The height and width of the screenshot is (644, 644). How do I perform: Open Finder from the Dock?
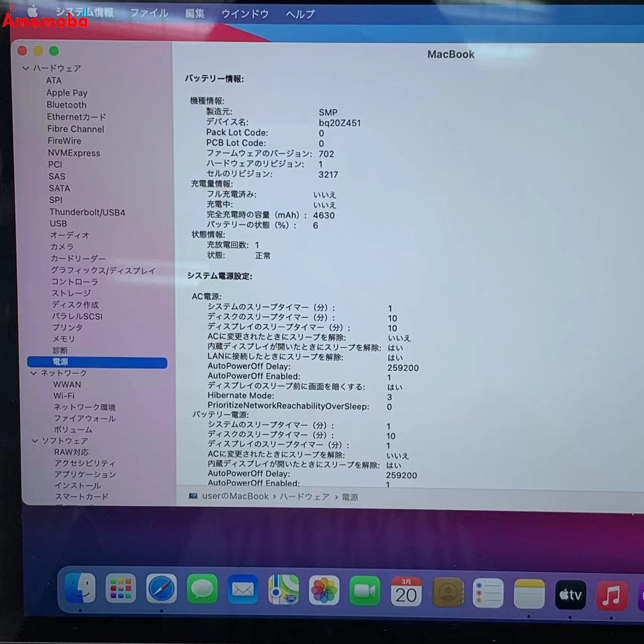tap(79, 589)
